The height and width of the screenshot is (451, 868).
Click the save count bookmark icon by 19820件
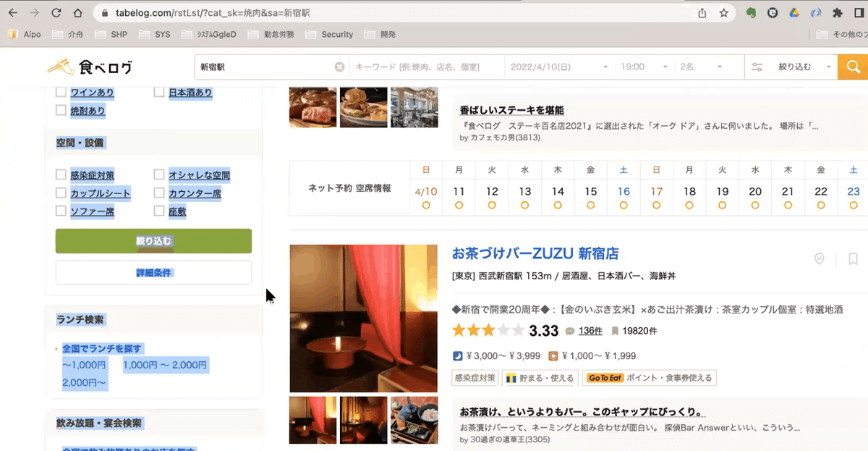[x=615, y=332]
